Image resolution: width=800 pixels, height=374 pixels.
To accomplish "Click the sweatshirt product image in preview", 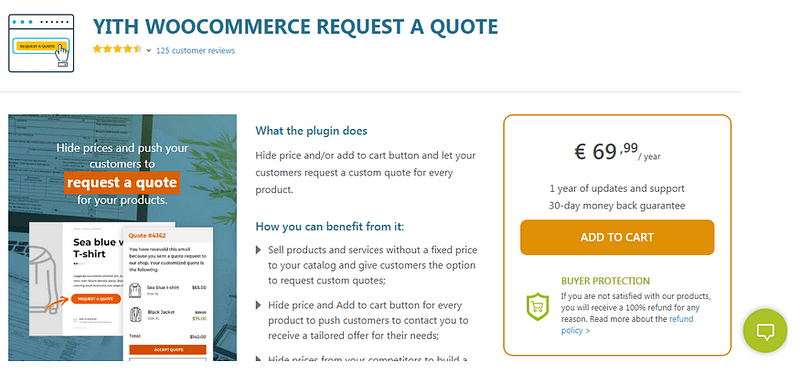I will (x=46, y=278).
